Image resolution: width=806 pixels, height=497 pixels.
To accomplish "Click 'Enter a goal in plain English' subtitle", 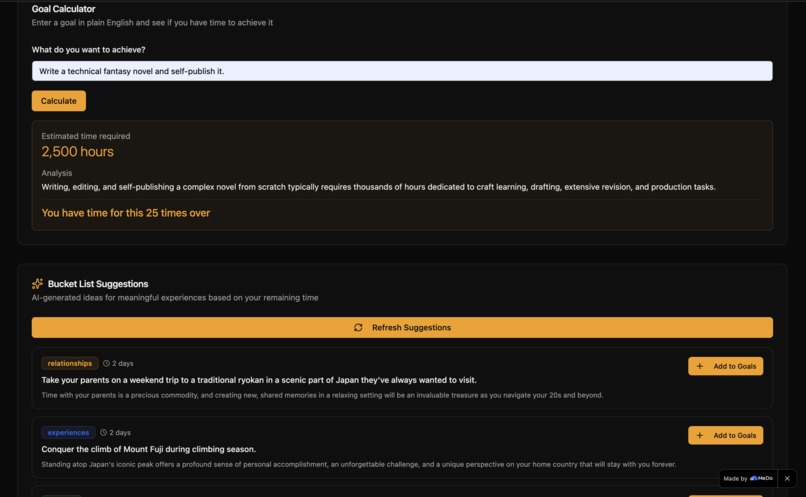I will 152,23.
